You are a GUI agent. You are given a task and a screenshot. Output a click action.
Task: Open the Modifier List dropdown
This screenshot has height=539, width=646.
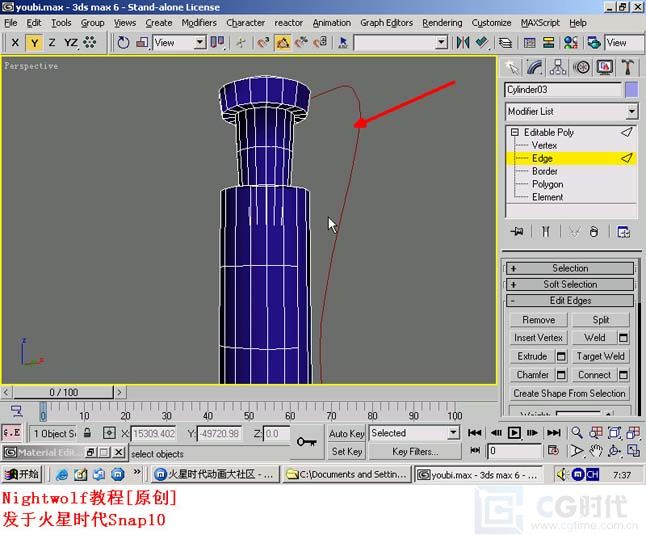pos(571,111)
